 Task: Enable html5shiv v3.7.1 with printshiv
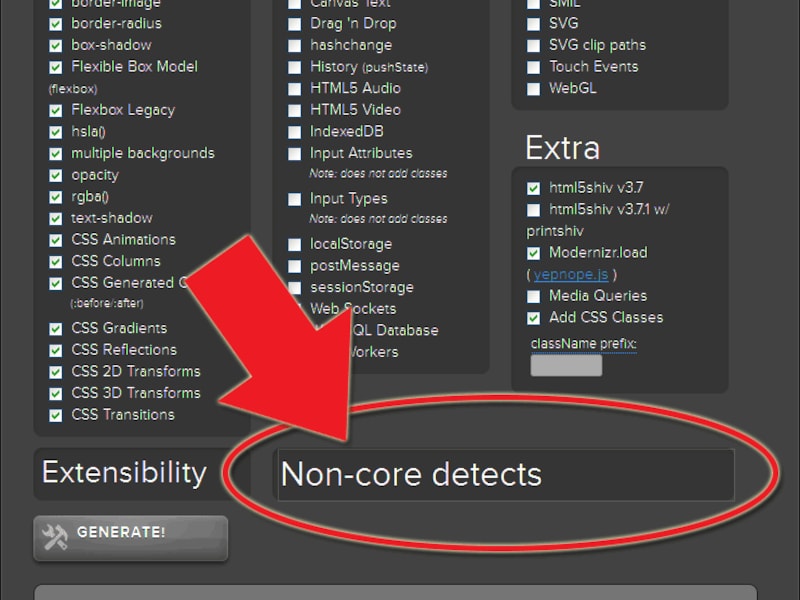tap(532, 209)
